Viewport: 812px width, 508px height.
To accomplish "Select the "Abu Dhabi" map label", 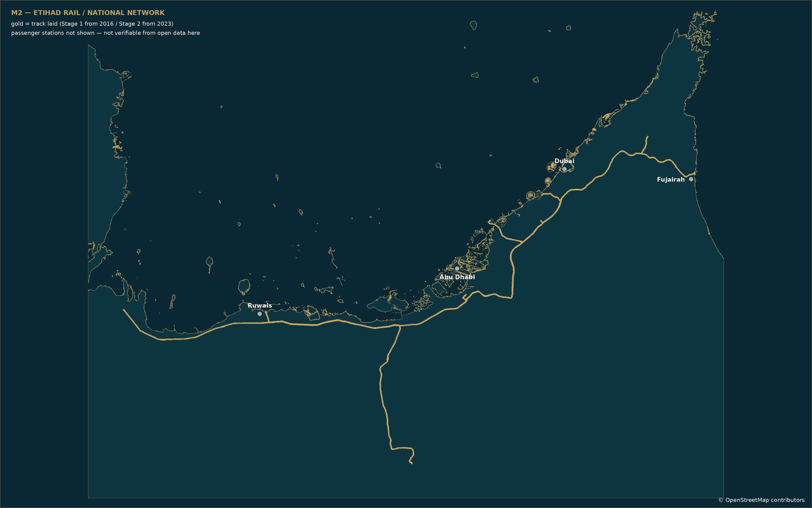I will pyautogui.click(x=457, y=277).
